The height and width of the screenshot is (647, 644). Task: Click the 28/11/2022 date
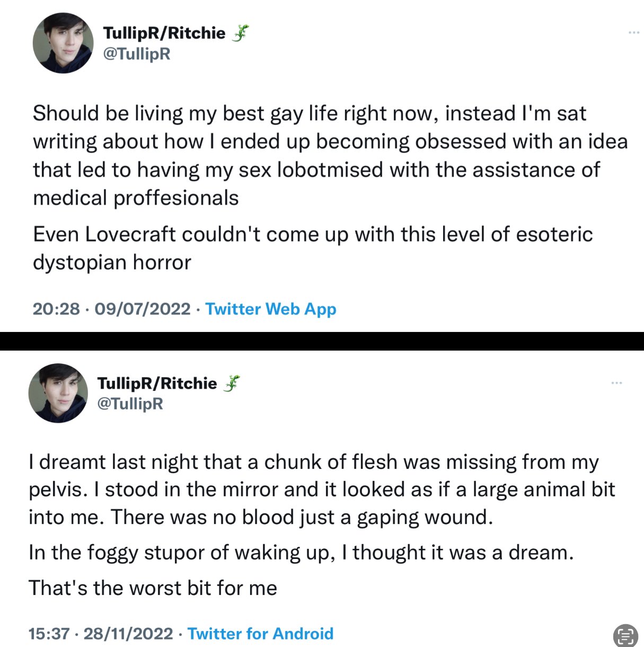point(128,634)
